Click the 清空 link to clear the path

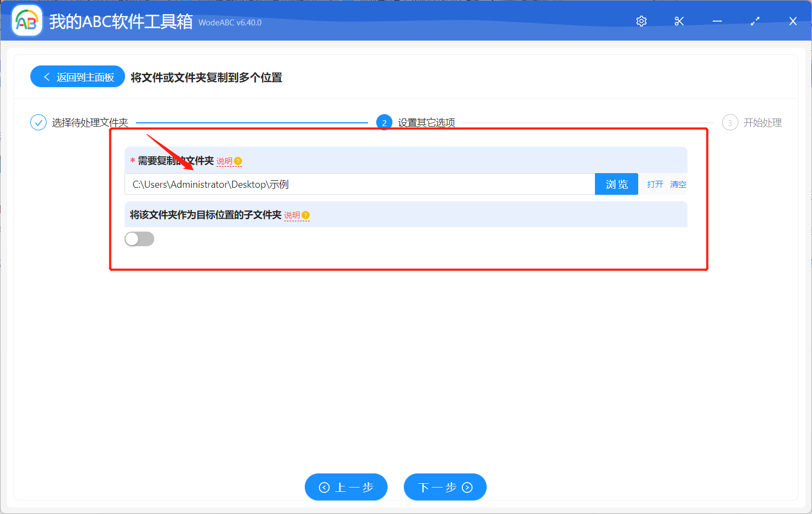point(678,184)
